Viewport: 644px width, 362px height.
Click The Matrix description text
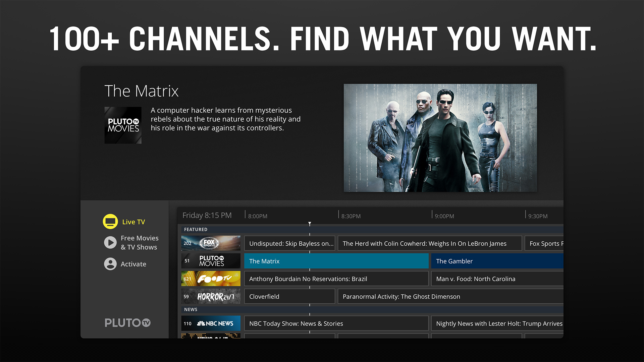pyautogui.click(x=225, y=119)
